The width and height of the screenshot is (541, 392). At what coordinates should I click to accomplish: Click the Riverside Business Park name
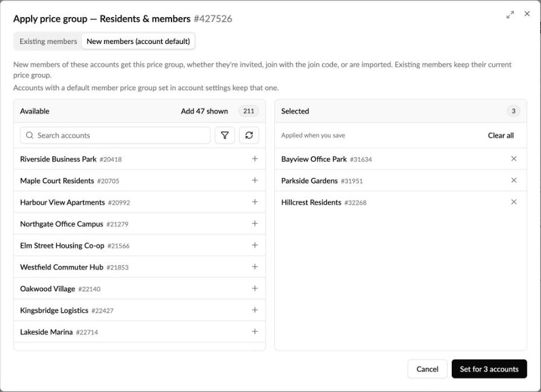coord(58,159)
